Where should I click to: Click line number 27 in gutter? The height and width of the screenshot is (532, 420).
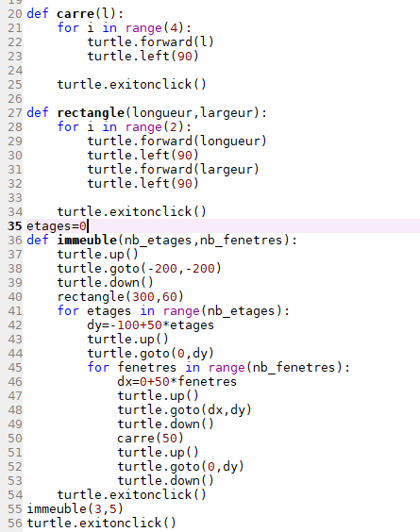[x=14, y=113]
